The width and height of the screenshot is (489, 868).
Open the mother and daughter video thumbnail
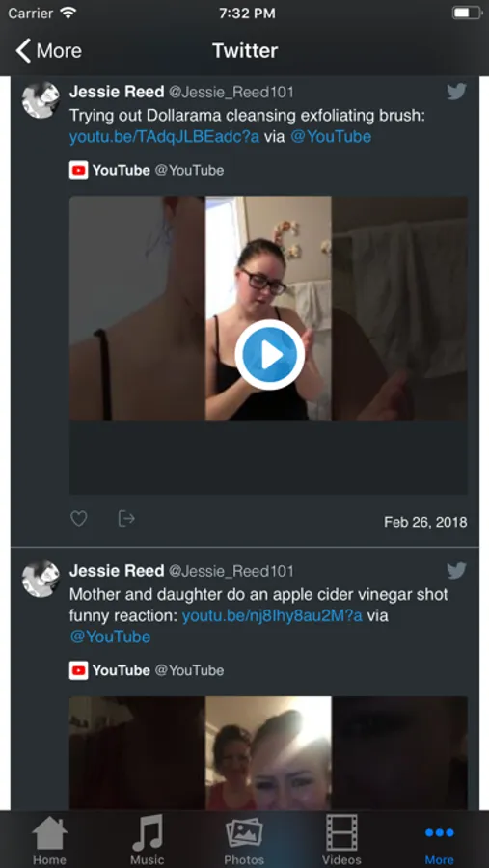point(268,753)
